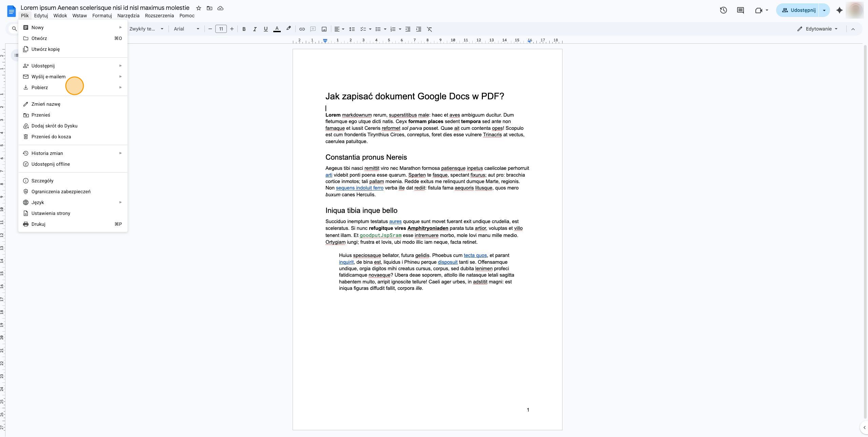The width and height of the screenshot is (868, 437).
Task: Choose Drukuj in the Plik menu
Action: (73, 224)
